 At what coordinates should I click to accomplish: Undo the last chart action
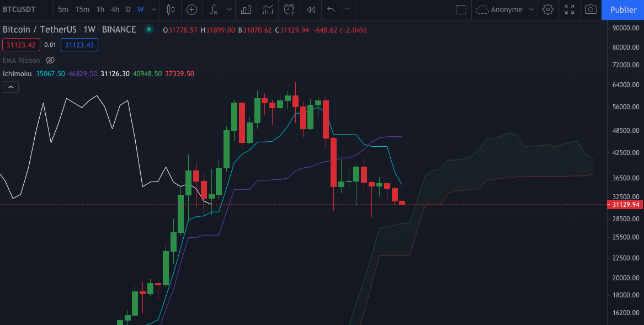[x=330, y=9]
